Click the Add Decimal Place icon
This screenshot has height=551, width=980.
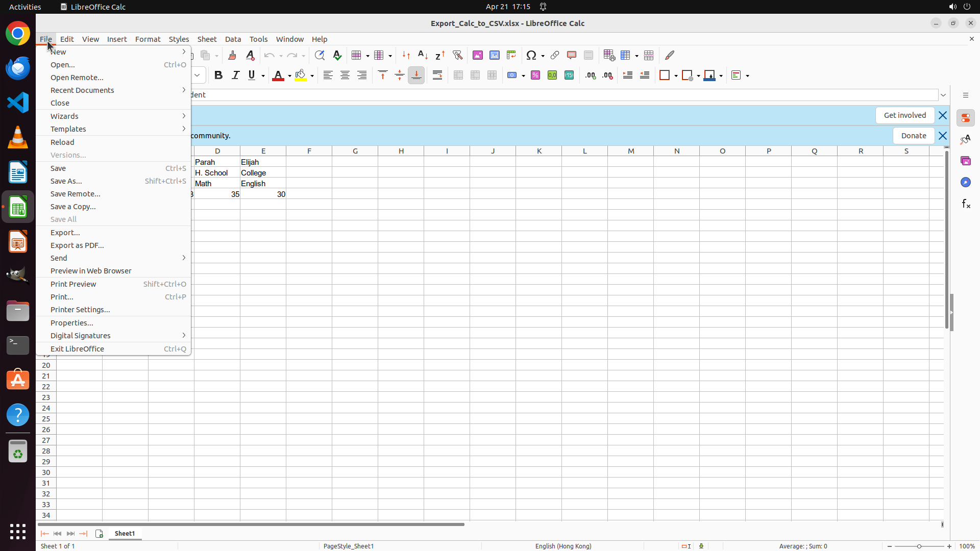pyautogui.click(x=591, y=75)
